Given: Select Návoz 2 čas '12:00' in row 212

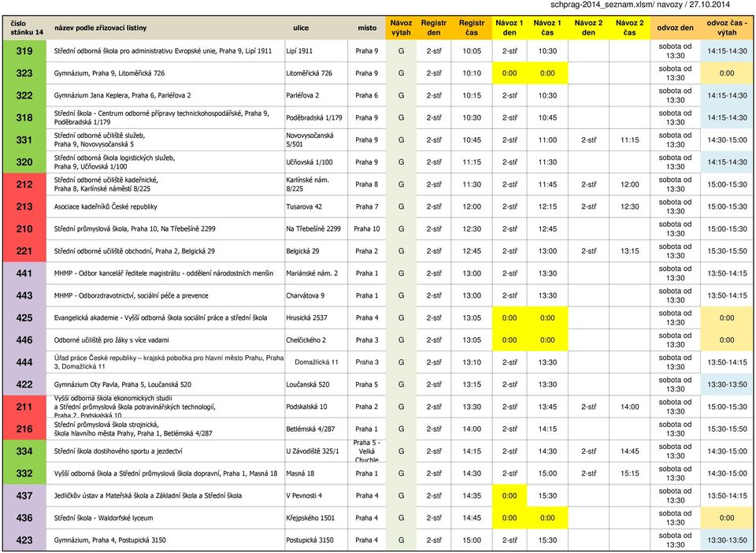Looking at the screenshot, I should pos(630,184).
